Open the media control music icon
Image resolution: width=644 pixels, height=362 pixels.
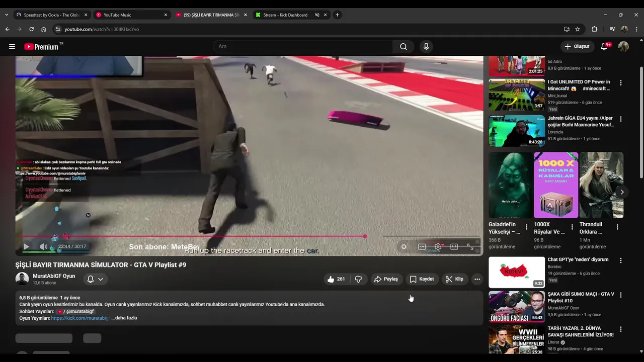pyautogui.click(x=612, y=29)
